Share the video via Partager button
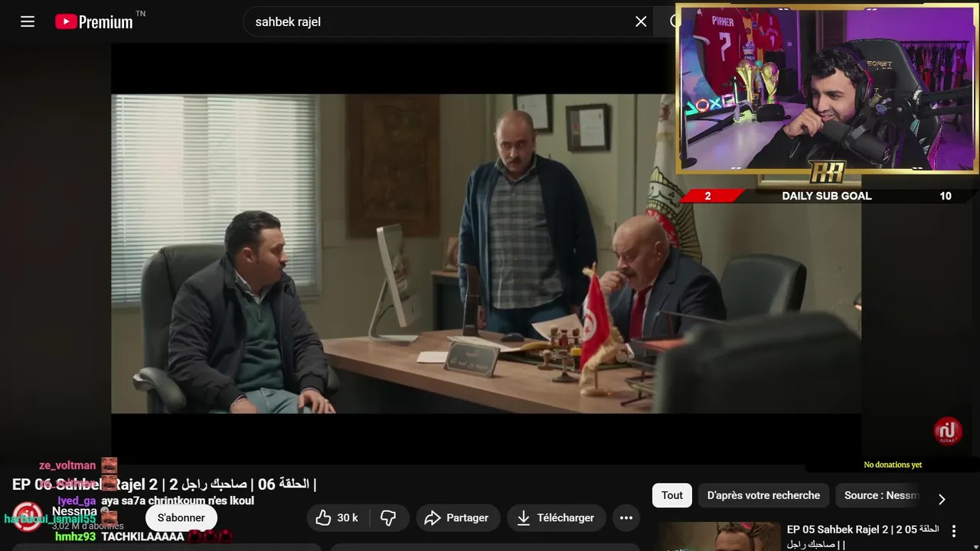The height and width of the screenshot is (551, 980). [x=458, y=518]
